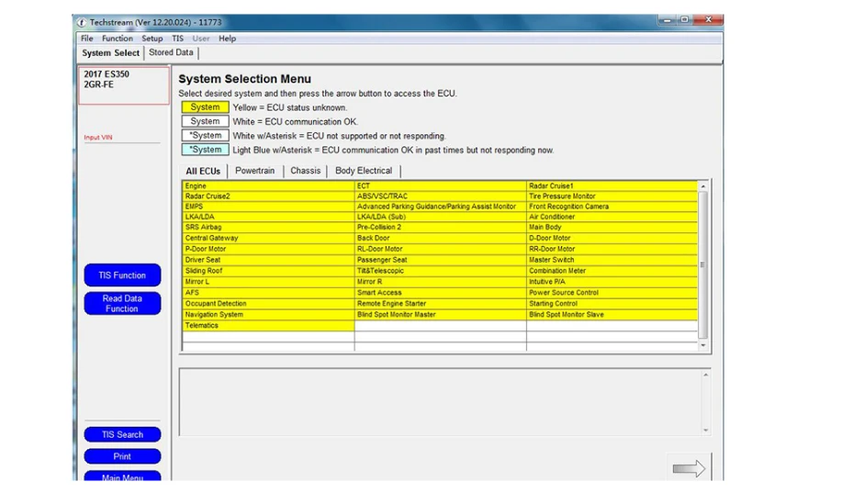The height and width of the screenshot is (504, 853).
Task: Select the Engine system entry
Action: pyautogui.click(x=268, y=186)
